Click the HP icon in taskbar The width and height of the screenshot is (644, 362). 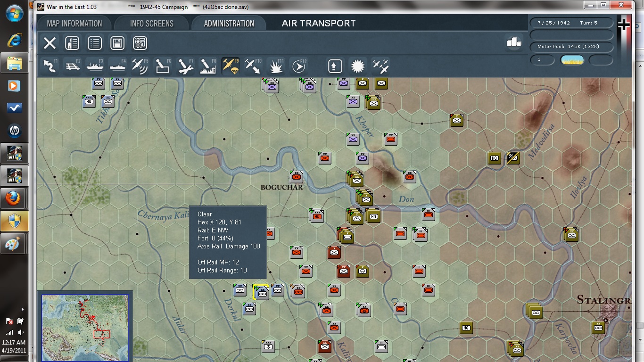pyautogui.click(x=14, y=131)
